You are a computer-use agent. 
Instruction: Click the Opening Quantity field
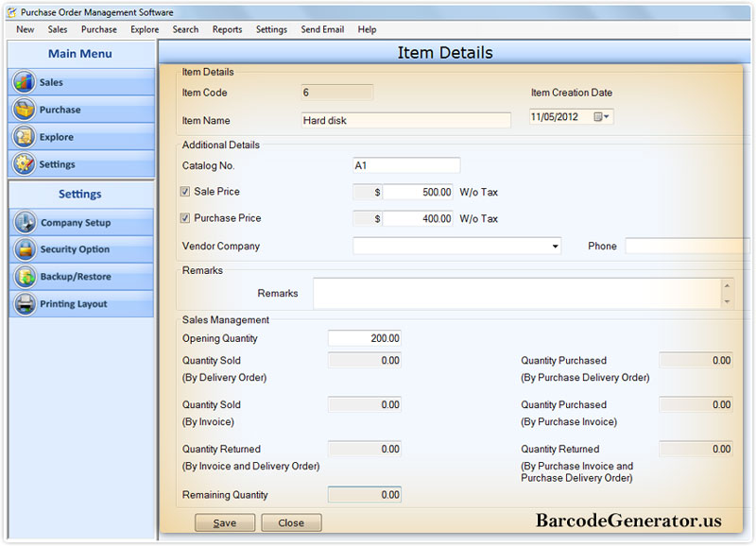coord(365,338)
